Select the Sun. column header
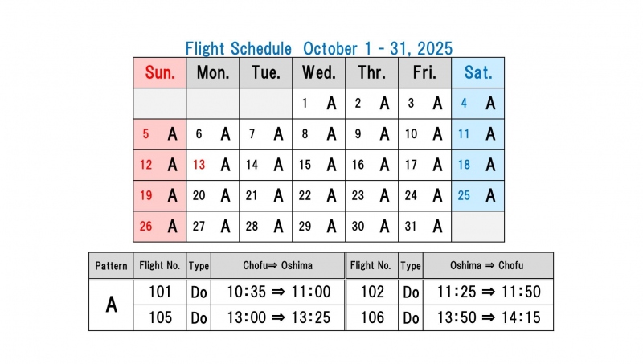 click(159, 73)
